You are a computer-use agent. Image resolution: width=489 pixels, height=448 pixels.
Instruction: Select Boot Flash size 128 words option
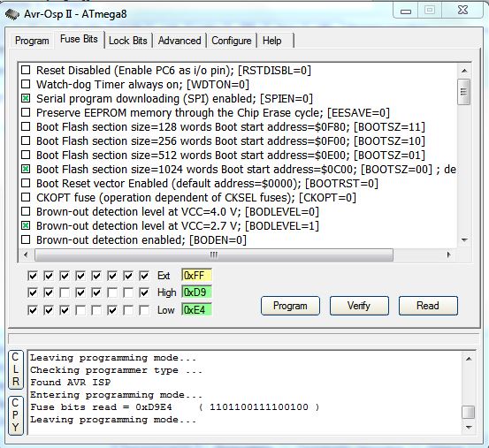coord(26,126)
